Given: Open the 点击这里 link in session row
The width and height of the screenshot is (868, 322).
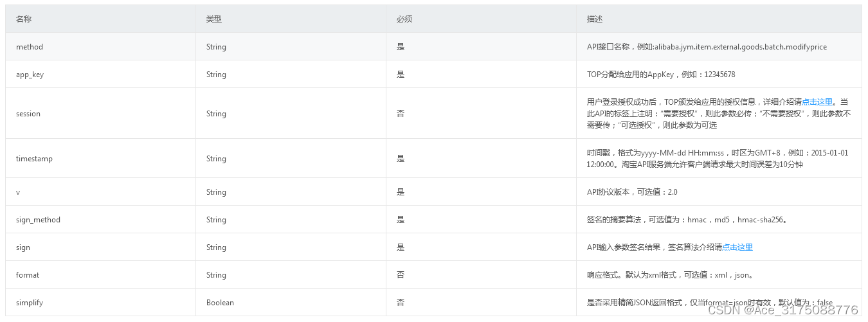Looking at the screenshot, I should [817, 102].
